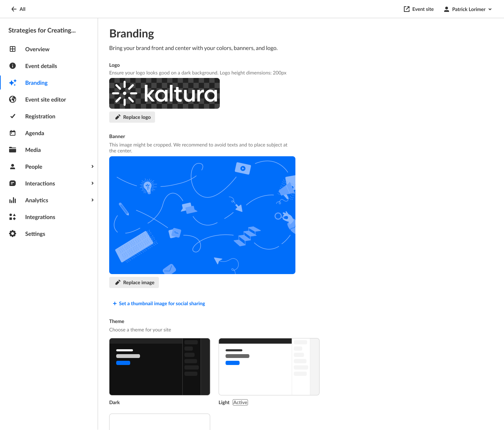This screenshot has height=430, width=504.
Task: Click the Patrick Lorimer account name
Action: tap(469, 9)
